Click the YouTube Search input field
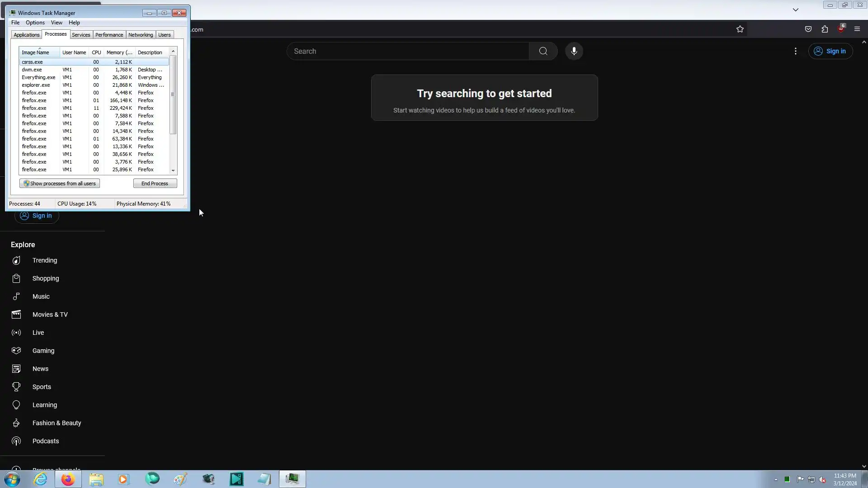 click(x=407, y=51)
